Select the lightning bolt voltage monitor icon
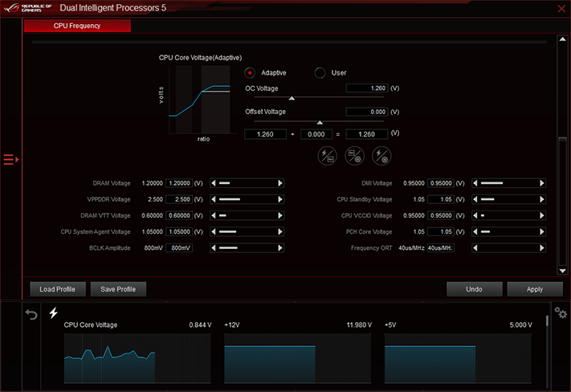571x392 pixels. click(54, 312)
